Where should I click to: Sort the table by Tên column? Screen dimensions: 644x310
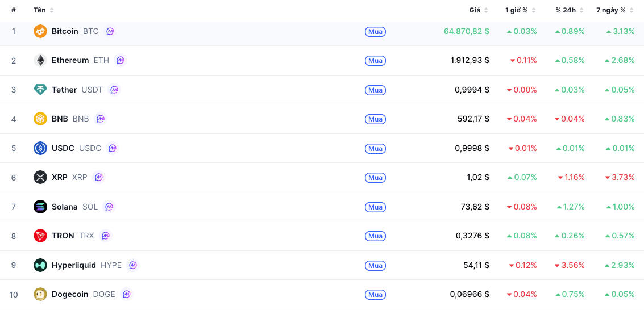coord(44,10)
